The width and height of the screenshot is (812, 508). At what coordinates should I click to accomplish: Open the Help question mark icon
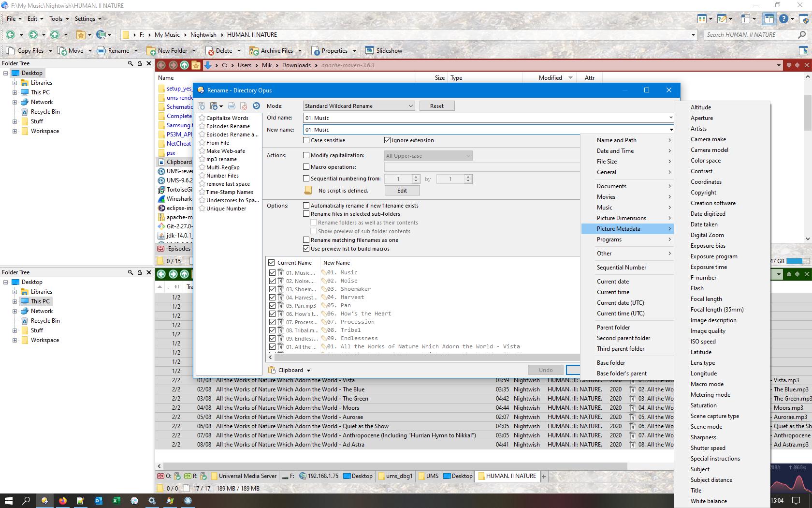click(x=783, y=19)
